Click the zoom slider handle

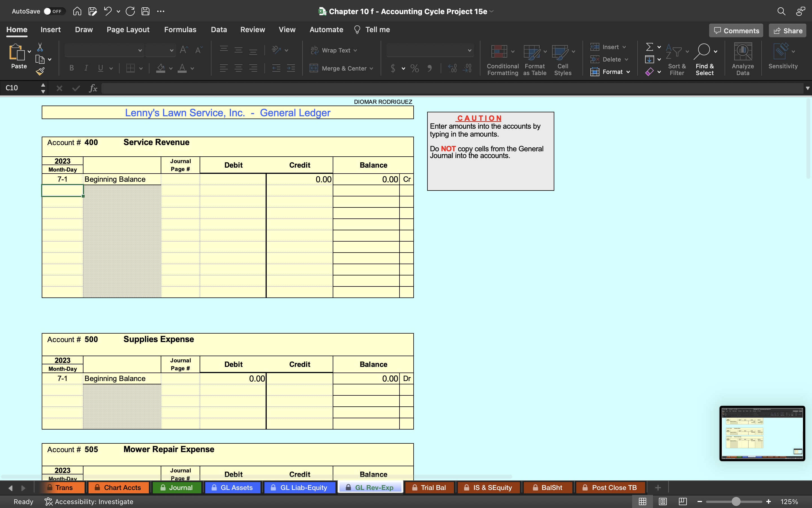(736, 502)
